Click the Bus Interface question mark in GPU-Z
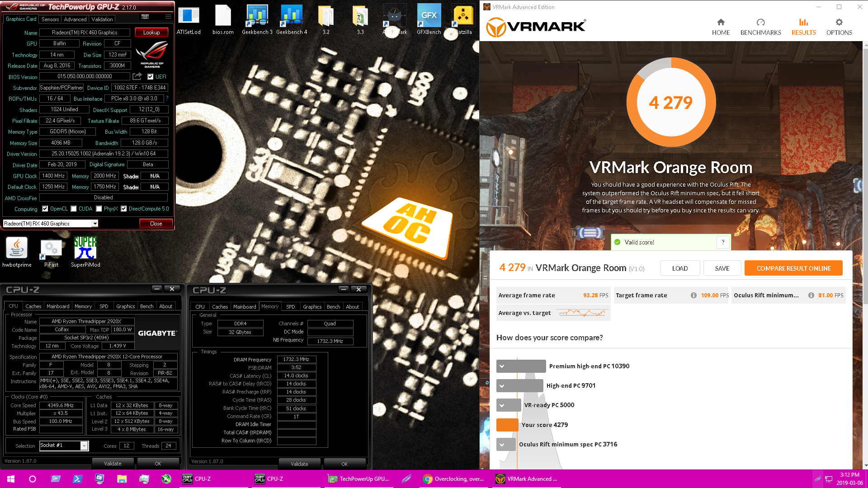The width and height of the screenshot is (868, 488). pos(167,99)
